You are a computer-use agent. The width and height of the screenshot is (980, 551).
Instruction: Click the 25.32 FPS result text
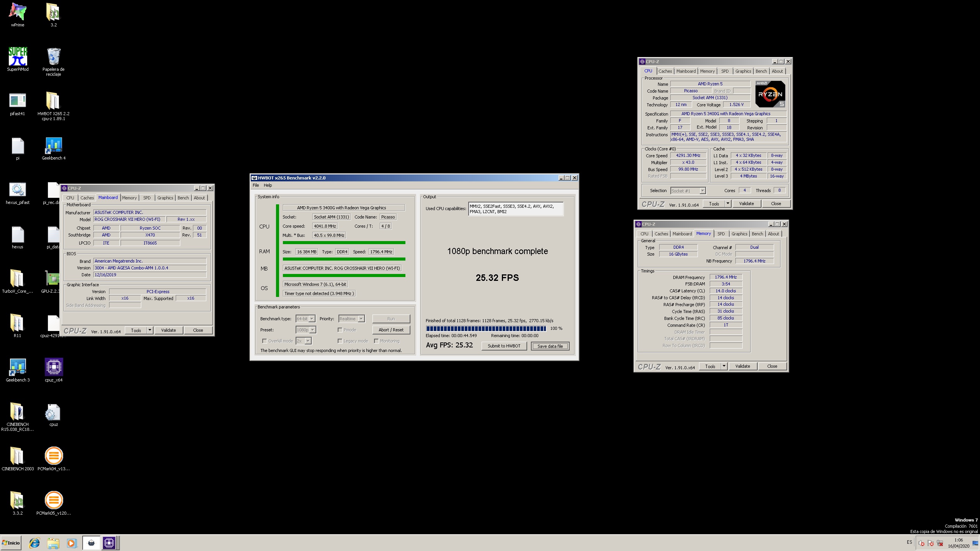point(497,278)
